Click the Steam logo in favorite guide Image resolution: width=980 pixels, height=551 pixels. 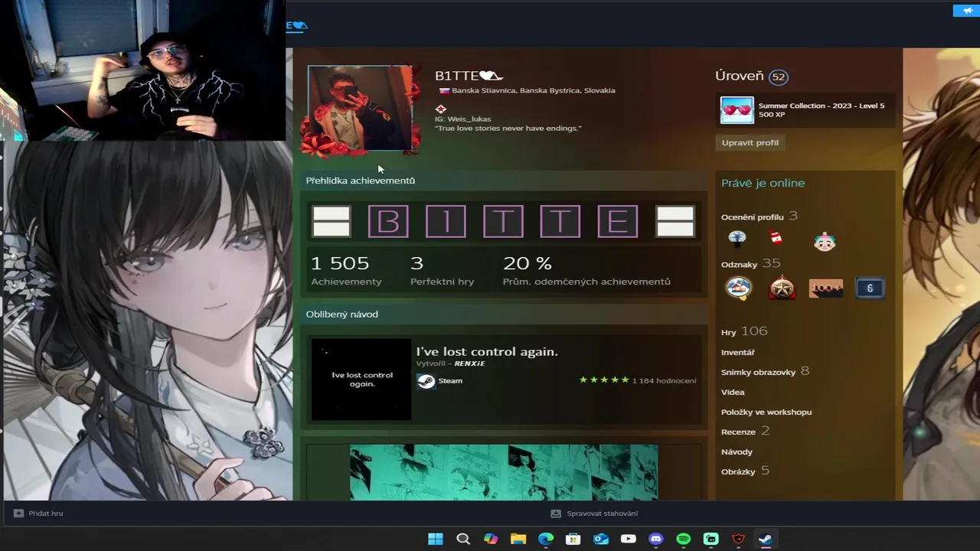point(426,381)
